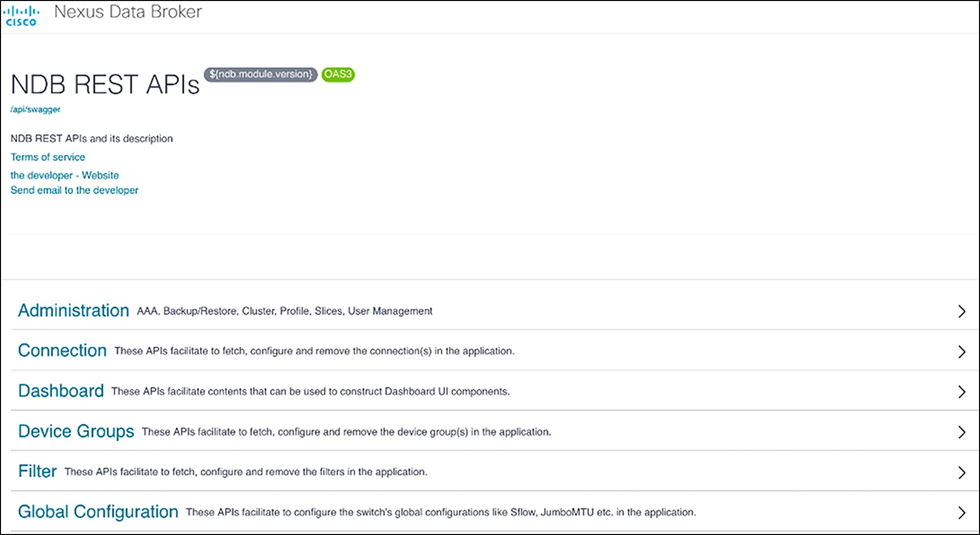Expand the Global Configuration section chevron
980x535 pixels.
[961, 512]
